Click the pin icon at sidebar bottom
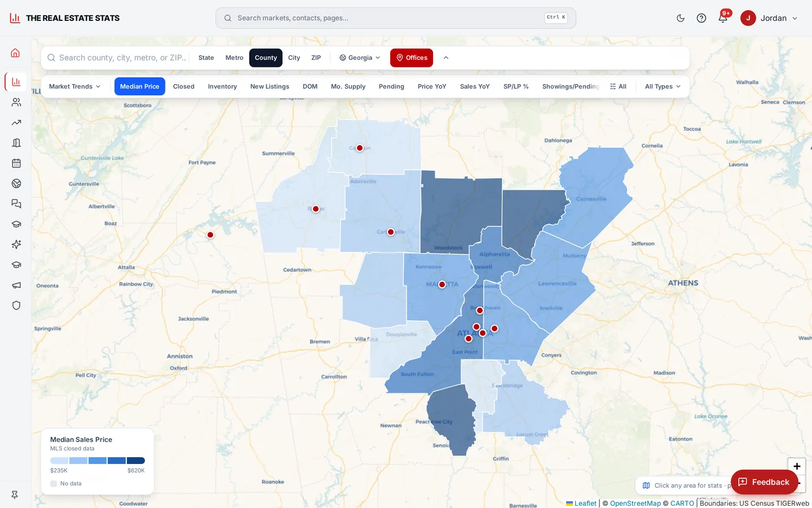This screenshot has height=508, width=812. click(x=15, y=494)
